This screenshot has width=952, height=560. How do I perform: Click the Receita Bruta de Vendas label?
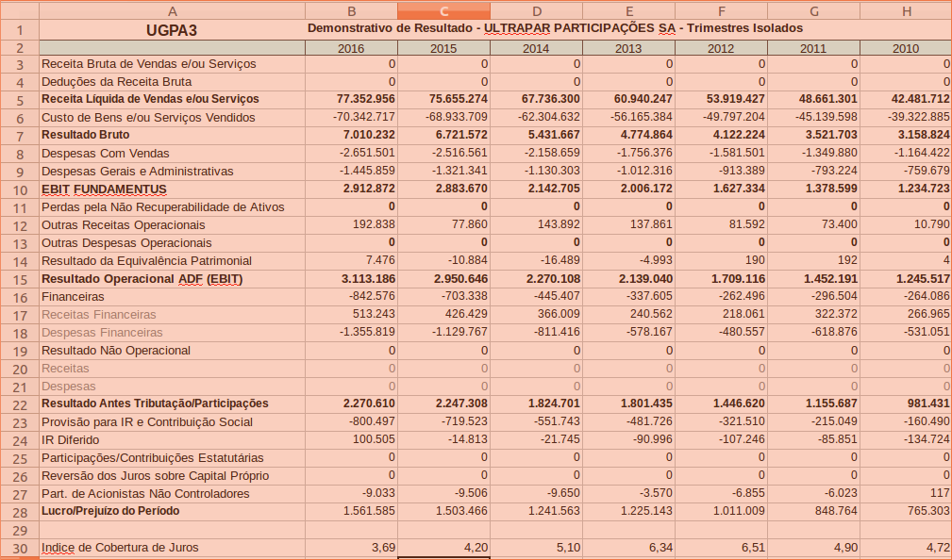(149, 64)
